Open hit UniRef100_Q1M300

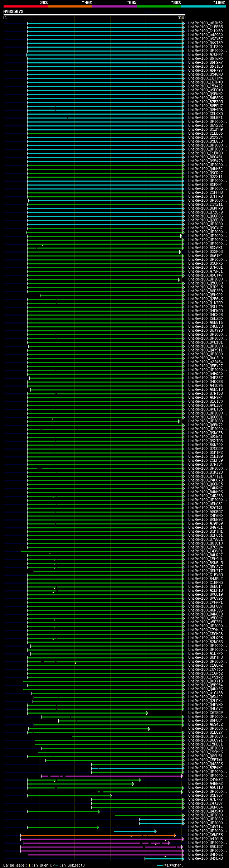point(205,47)
